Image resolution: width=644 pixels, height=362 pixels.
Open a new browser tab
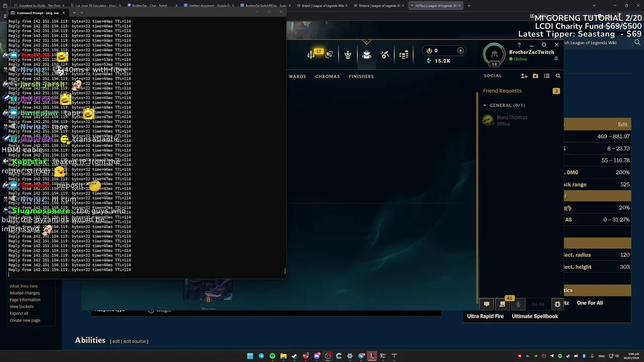(469, 6)
